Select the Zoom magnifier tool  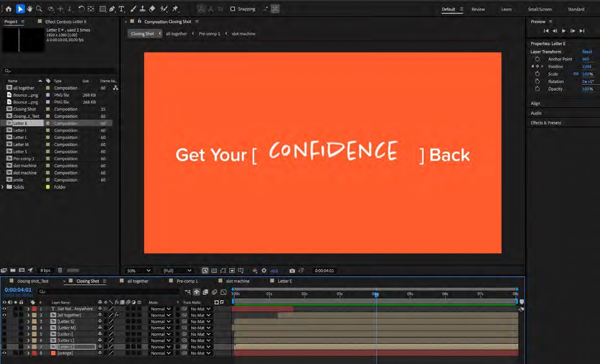tap(39, 9)
